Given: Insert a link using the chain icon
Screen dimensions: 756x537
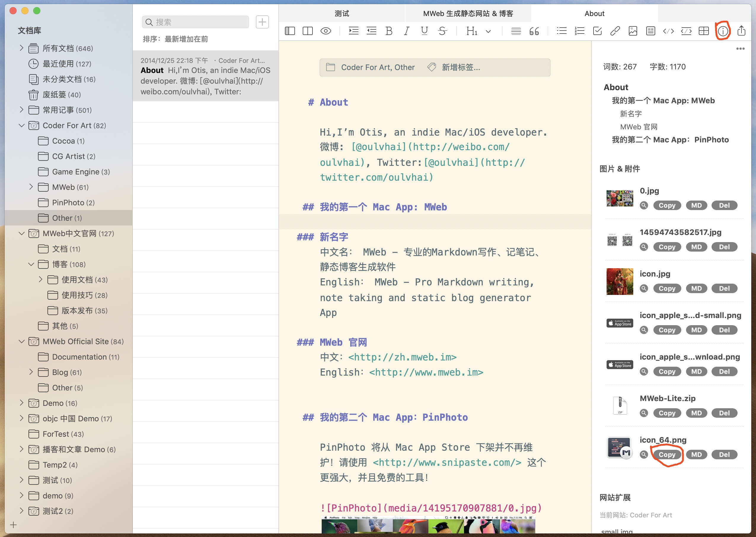Looking at the screenshot, I should coord(615,31).
